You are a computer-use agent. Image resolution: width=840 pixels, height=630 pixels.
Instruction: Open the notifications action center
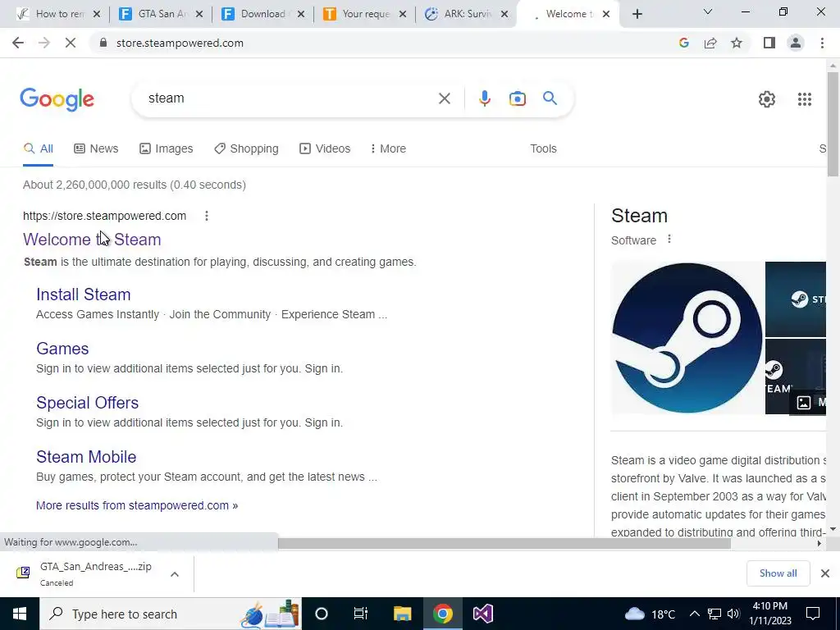(x=813, y=614)
